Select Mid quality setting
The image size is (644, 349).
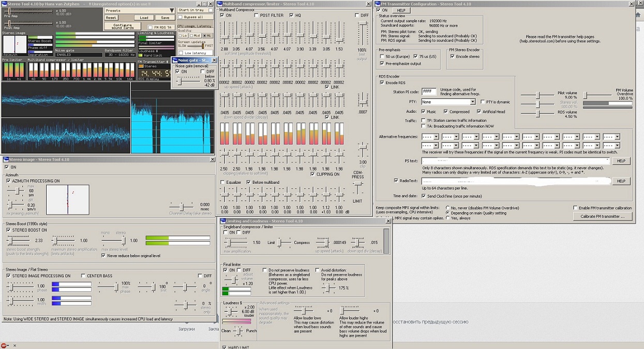pyautogui.click(x=194, y=36)
